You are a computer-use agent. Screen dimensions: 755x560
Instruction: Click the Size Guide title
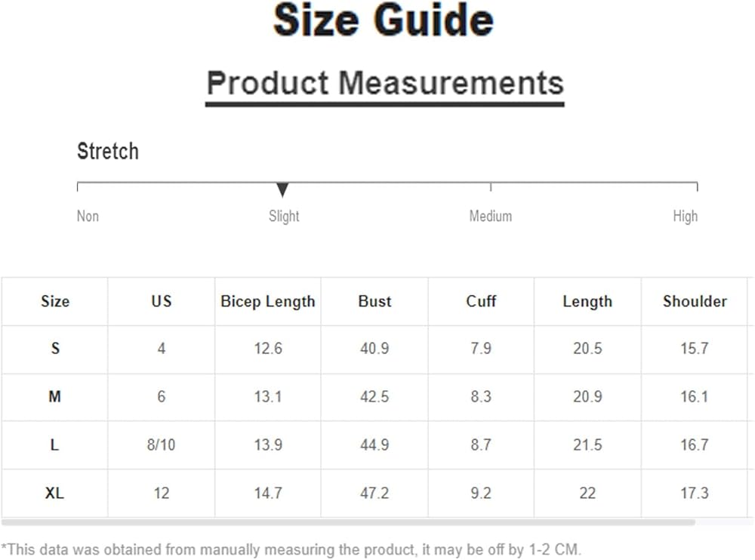point(384,21)
